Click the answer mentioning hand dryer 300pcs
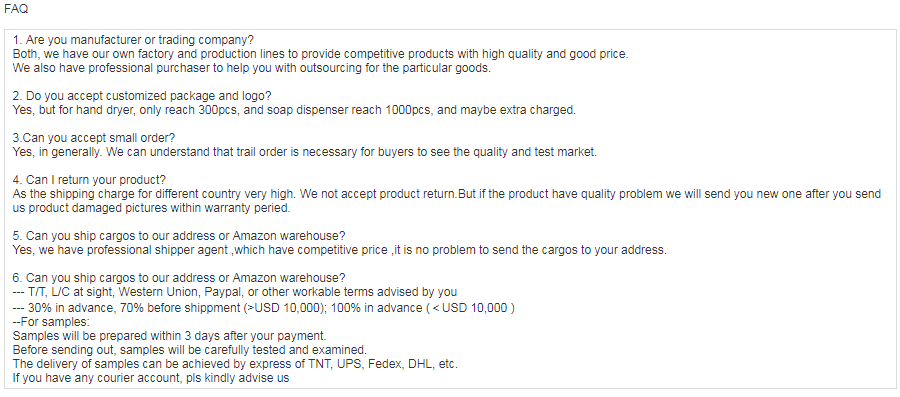 (294, 110)
